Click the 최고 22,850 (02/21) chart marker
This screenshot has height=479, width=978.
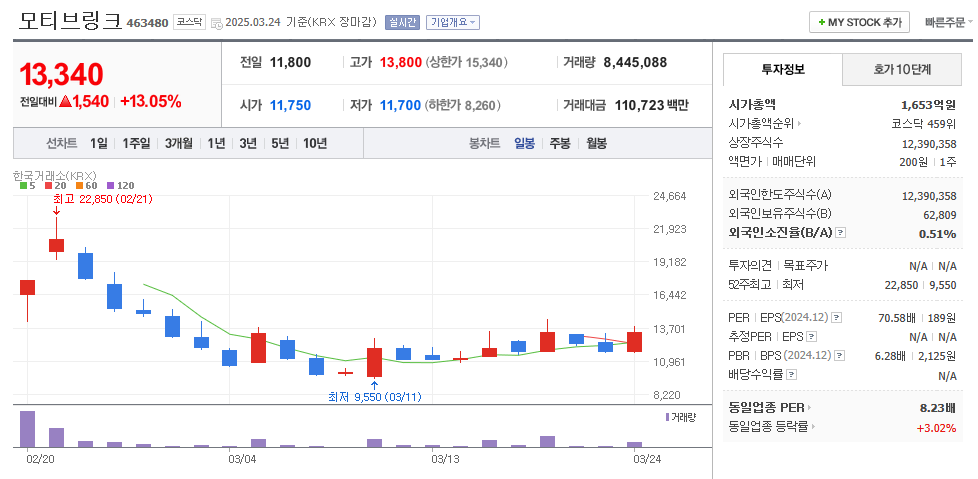coord(103,199)
